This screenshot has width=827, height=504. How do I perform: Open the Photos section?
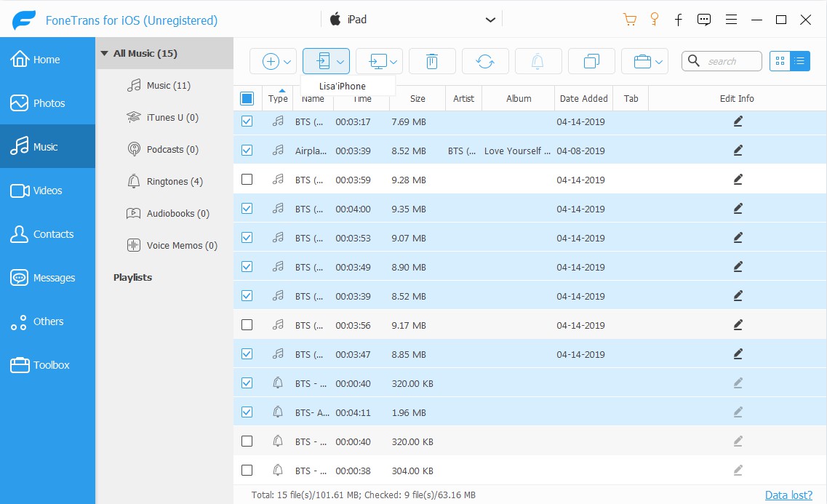click(47, 103)
